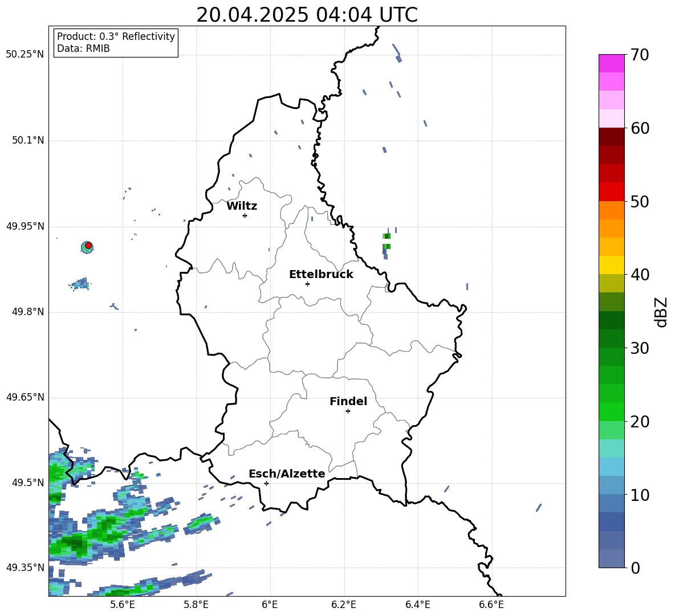Click the "Data: RMIB" text
The width and height of the screenshot is (675, 616).
coord(83,48)
